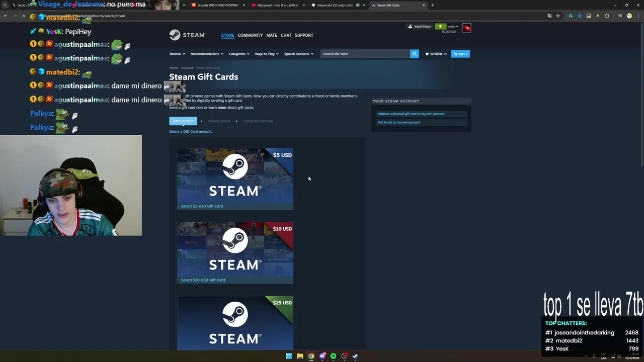
Task: Click Select $10 USD Gift Card link
Action: (x=203, y=280)
